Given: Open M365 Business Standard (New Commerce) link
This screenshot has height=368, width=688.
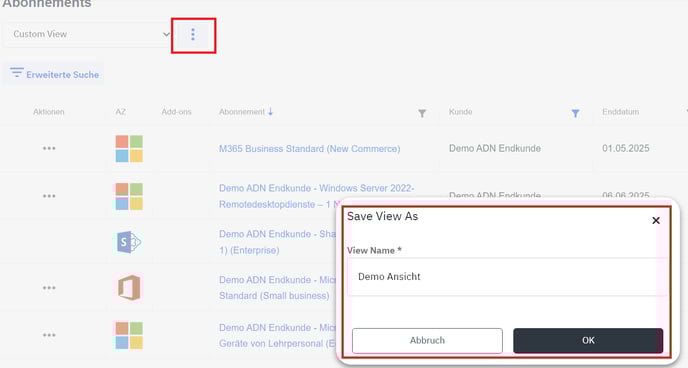Looking at the screenshot, I should pos(309,149).
